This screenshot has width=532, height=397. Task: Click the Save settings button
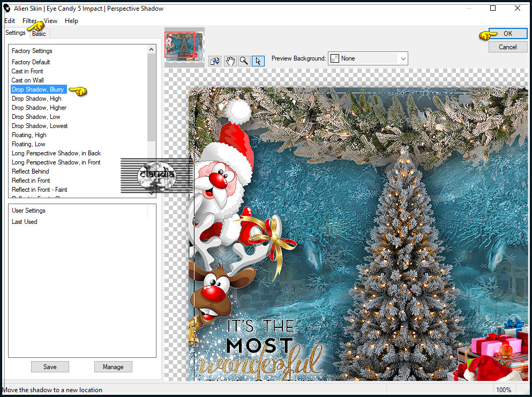pos(50,367)
